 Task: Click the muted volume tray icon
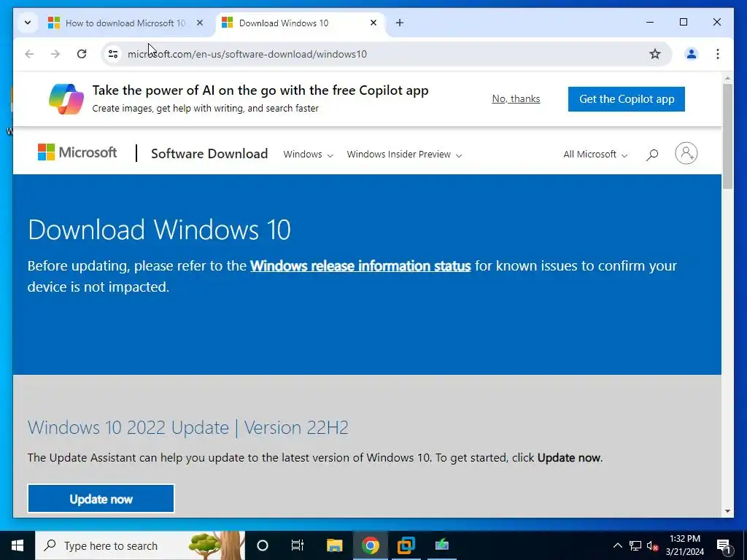[x=653, y=545]
